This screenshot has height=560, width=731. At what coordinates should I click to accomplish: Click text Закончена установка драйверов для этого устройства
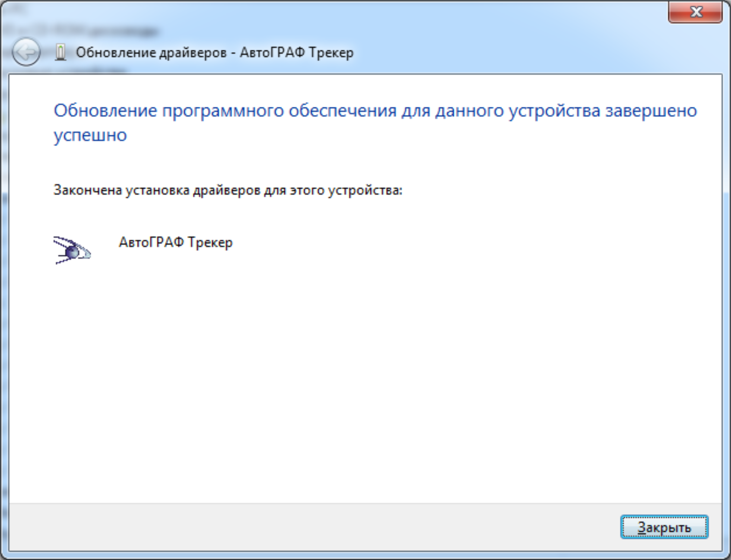pyautogui.click(x=228, y=190)
